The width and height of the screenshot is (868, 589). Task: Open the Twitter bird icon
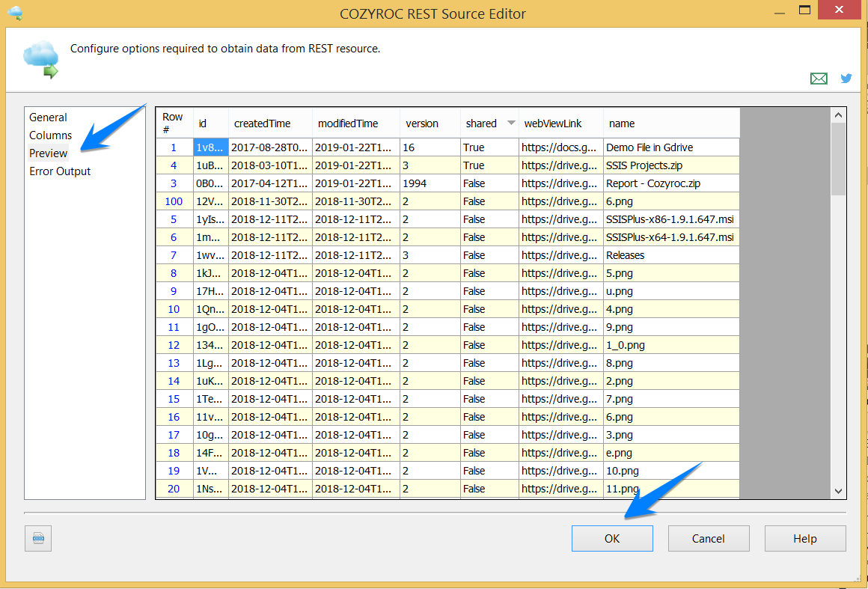coord(846,79)
